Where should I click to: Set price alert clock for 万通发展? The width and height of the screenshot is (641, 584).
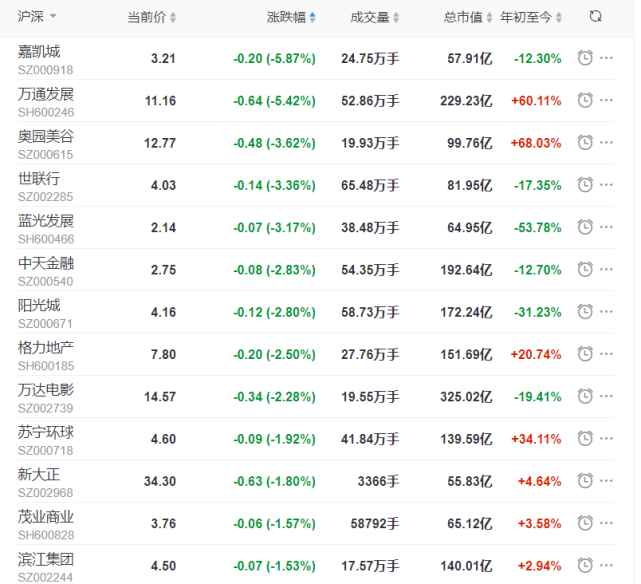[x=585, y=100]
